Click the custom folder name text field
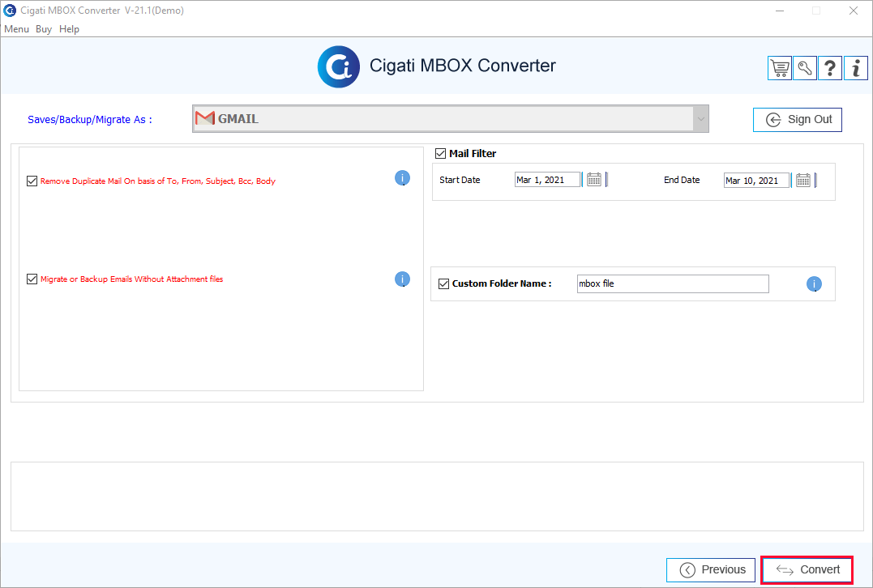This screenshot has height=588, width=873. (673, 283)
